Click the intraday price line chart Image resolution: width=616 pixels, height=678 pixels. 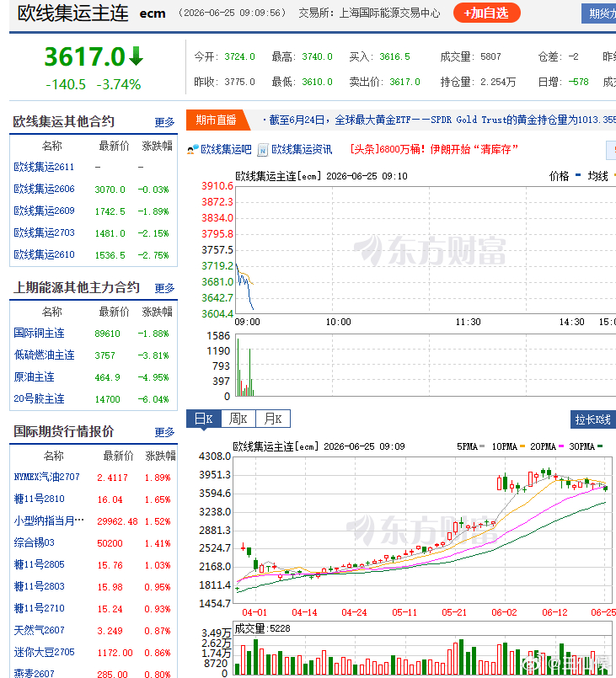426,250
